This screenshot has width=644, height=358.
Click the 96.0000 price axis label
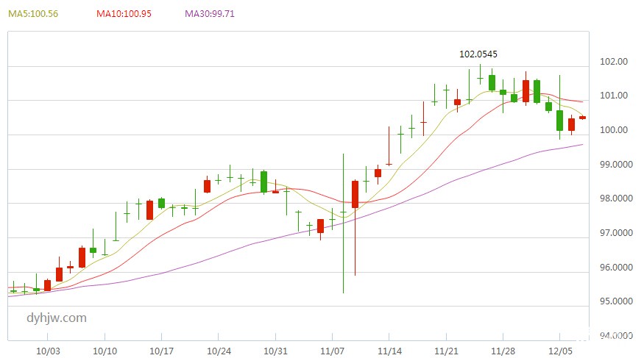tap(617, 268)
